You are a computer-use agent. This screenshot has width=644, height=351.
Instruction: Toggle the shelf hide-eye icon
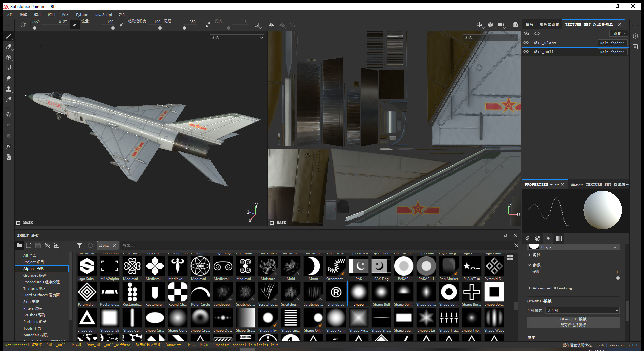[47, 245]
